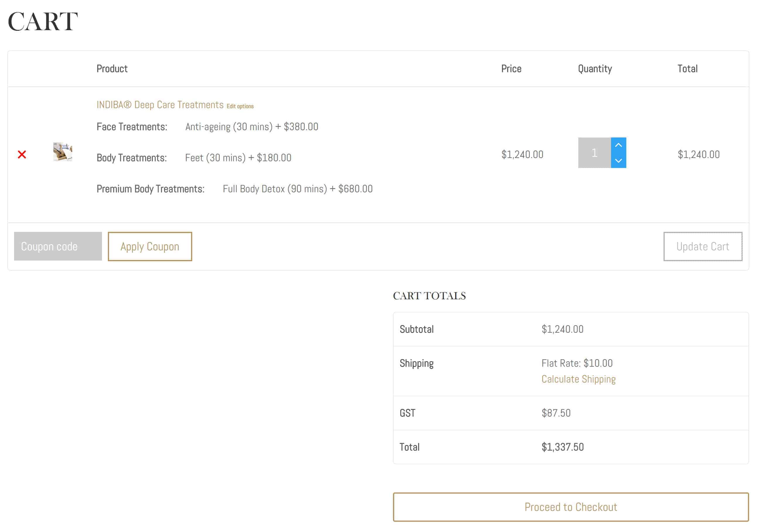Image resolution: width=757 pixels, height=532 pixels.
Task: Select the $1,240.00 value in the row's Total column
Action: [x=699, y=154]
